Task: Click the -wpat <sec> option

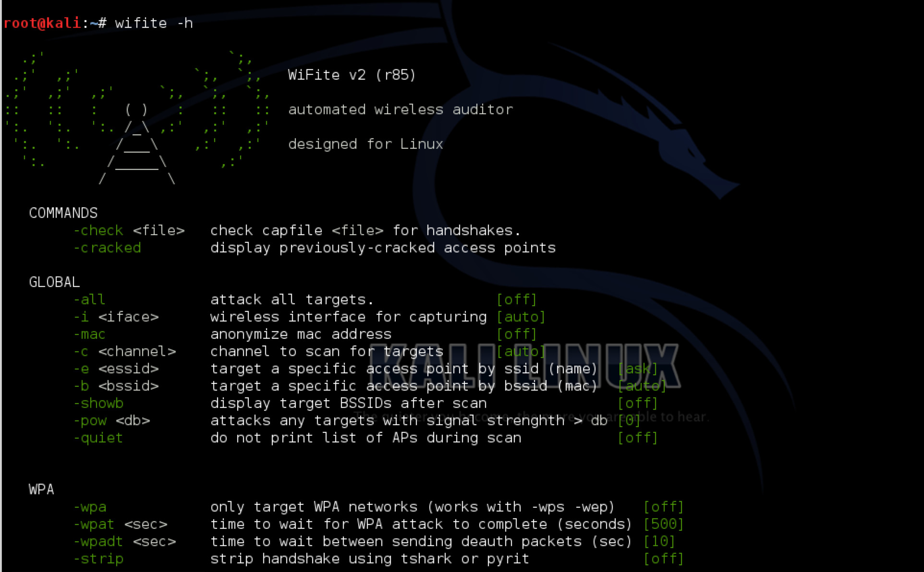Action: click(120, 524)
